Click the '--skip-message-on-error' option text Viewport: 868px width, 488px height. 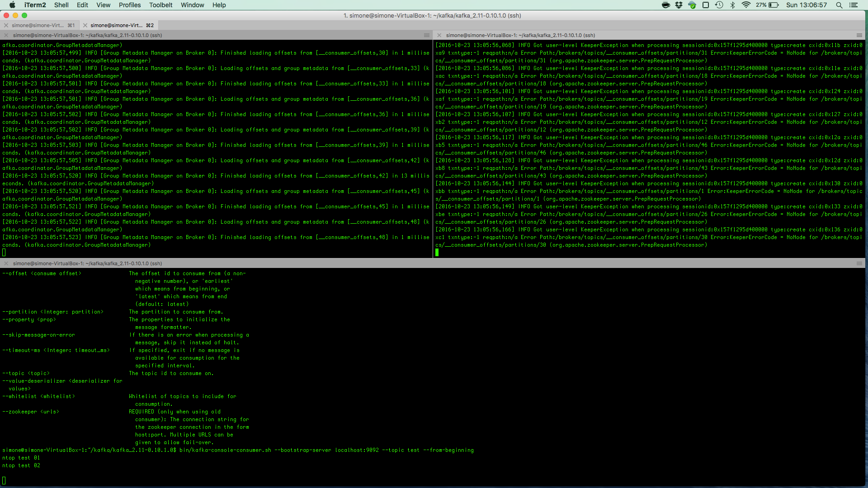point(39,335)
